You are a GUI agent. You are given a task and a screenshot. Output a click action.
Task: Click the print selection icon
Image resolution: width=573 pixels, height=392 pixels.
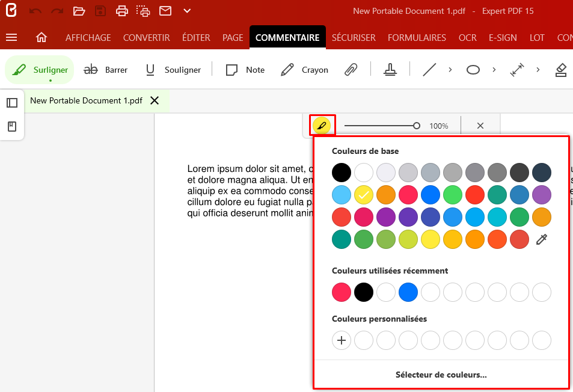click(x=143, y=11)
